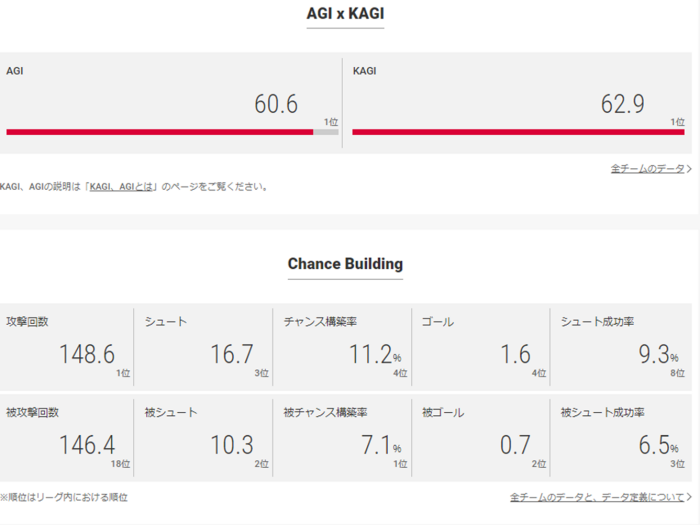This screenshot has width=700, height=525.
Task: Select the 被シュート 10.3 stat card
Action: click(x=204, y=437)
